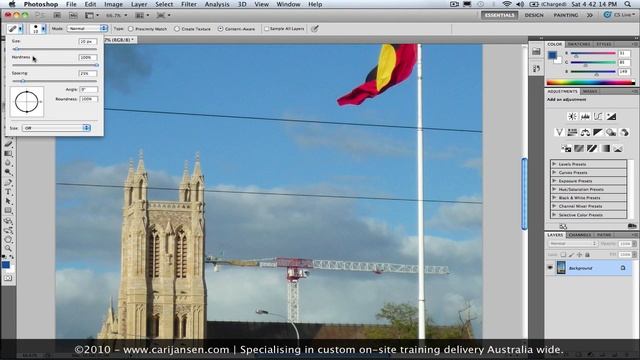Image resolution: width=640 pixels, height=360 pixels.
Task: Click the Photo Filter adjustment icon
Action: [x=611, y=132]
